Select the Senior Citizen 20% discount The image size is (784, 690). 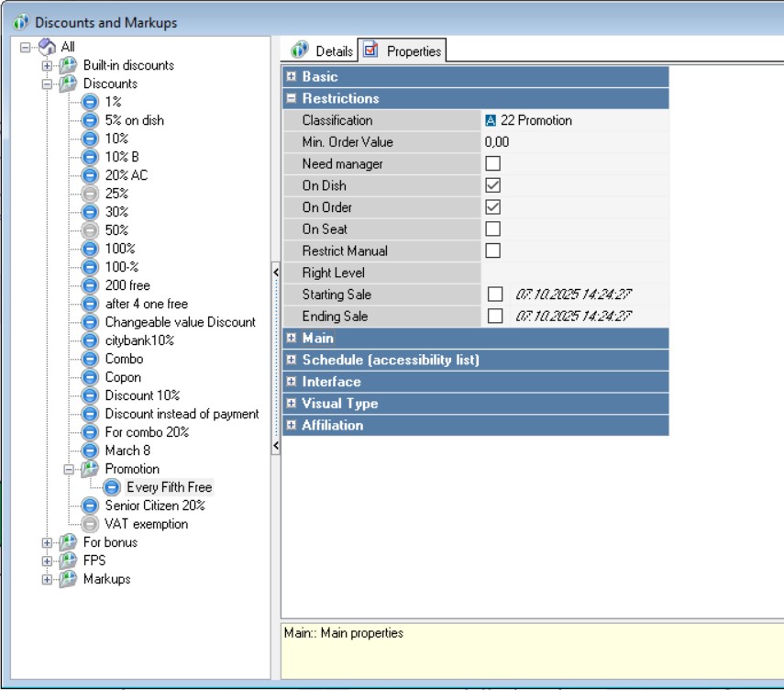[154, 506]
